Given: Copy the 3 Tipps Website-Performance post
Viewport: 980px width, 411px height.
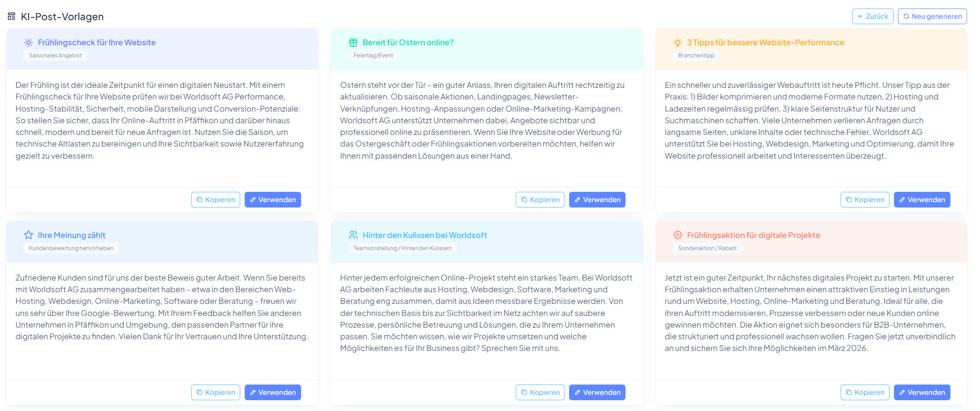Looking at the screenshot, I should (x=864, y=200).
